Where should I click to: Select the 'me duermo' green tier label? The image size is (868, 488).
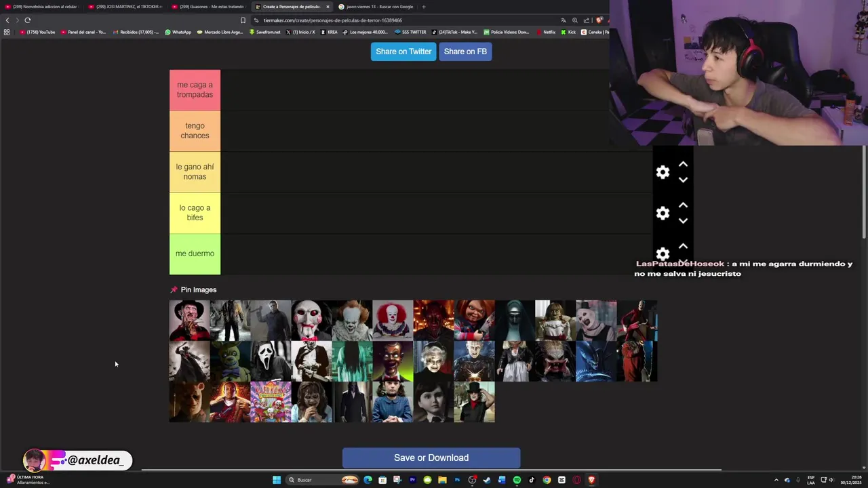click(x=195, y=253)
